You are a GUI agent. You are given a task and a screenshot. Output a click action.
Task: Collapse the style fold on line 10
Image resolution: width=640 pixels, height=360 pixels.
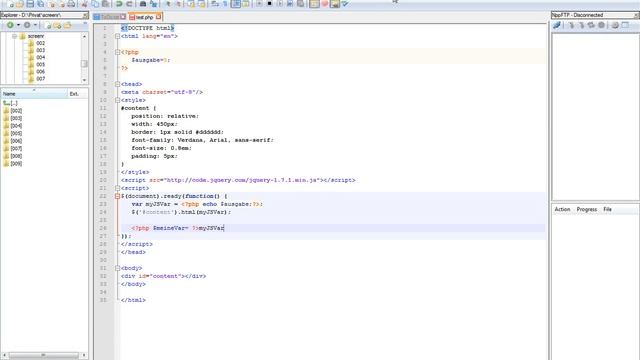tap(118, 100)
